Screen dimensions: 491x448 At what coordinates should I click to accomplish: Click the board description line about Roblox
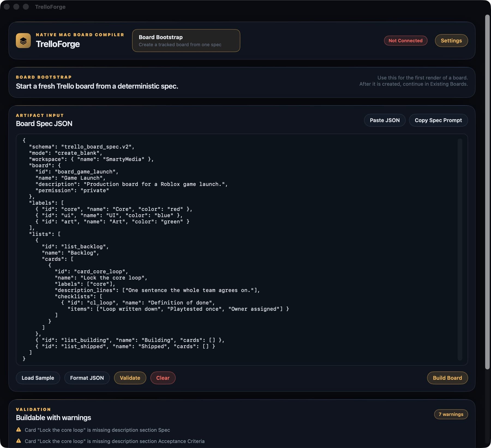pyautogui.click(x=131, y=184)
